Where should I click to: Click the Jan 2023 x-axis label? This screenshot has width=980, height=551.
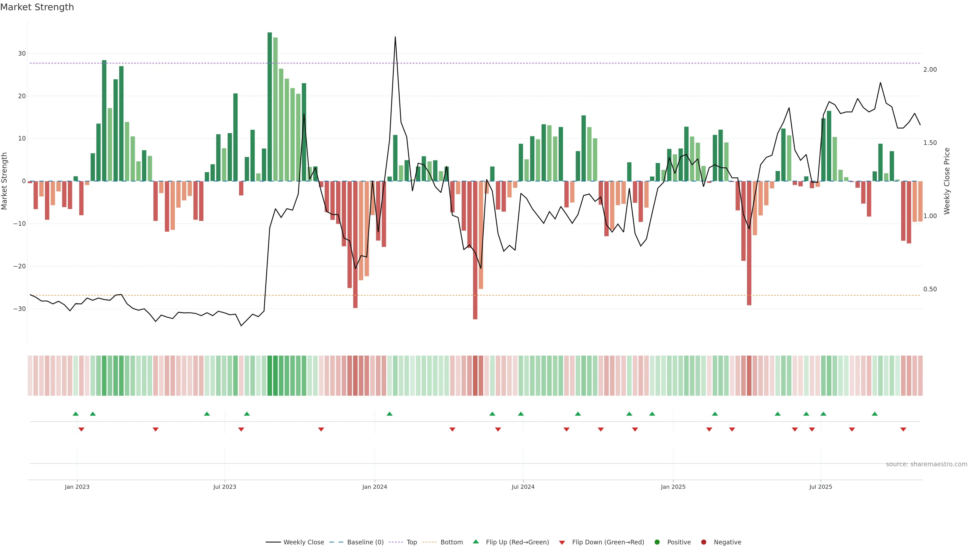click(x=77, y=487)
